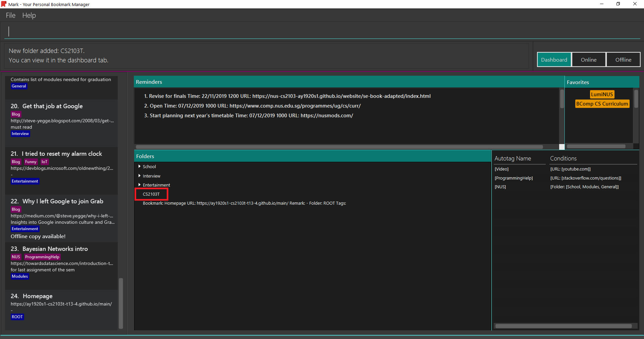This screenshot has height=339, width=644.
Task: Click the Autotag table horizontal scrollbar
Action: click(x=563, y=326)
